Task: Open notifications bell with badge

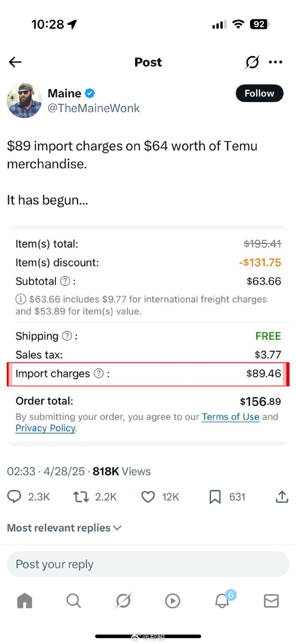Action: (x=222, y=601)
